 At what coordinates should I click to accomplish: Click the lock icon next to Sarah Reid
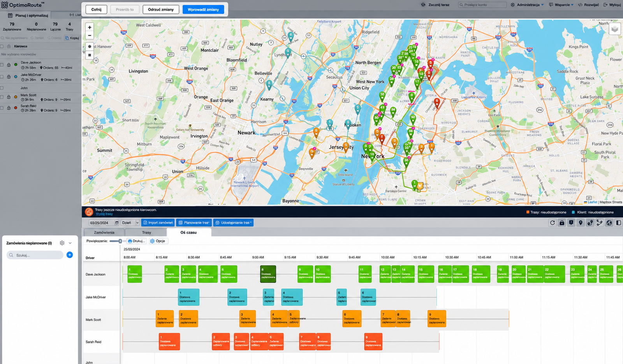tap(9, 108)
